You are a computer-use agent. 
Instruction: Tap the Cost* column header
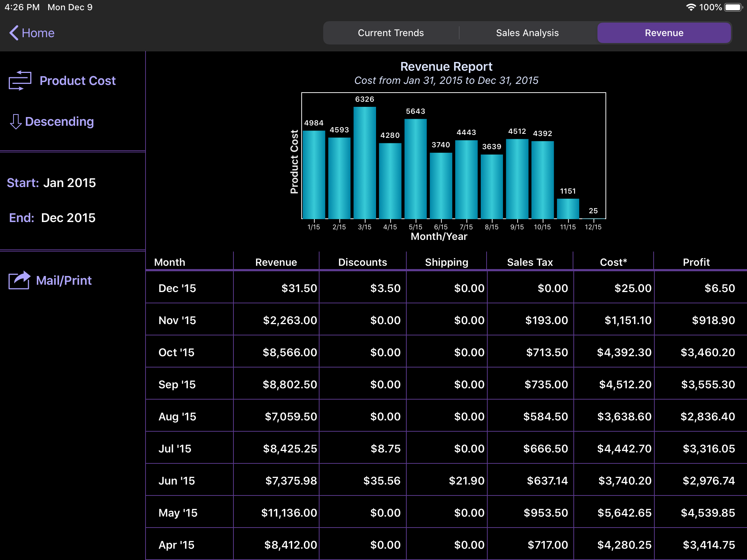point(613,262)
